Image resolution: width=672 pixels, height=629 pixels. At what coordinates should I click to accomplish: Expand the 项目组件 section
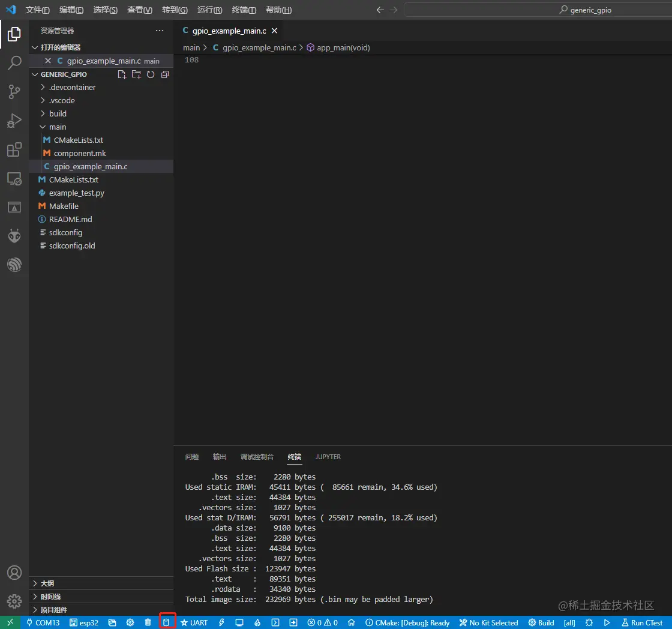101,610
